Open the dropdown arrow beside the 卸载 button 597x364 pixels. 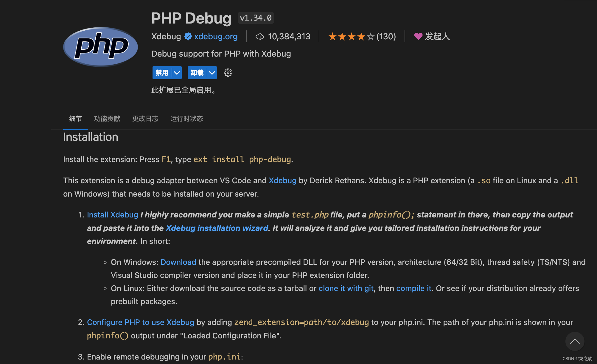(212, 73)
